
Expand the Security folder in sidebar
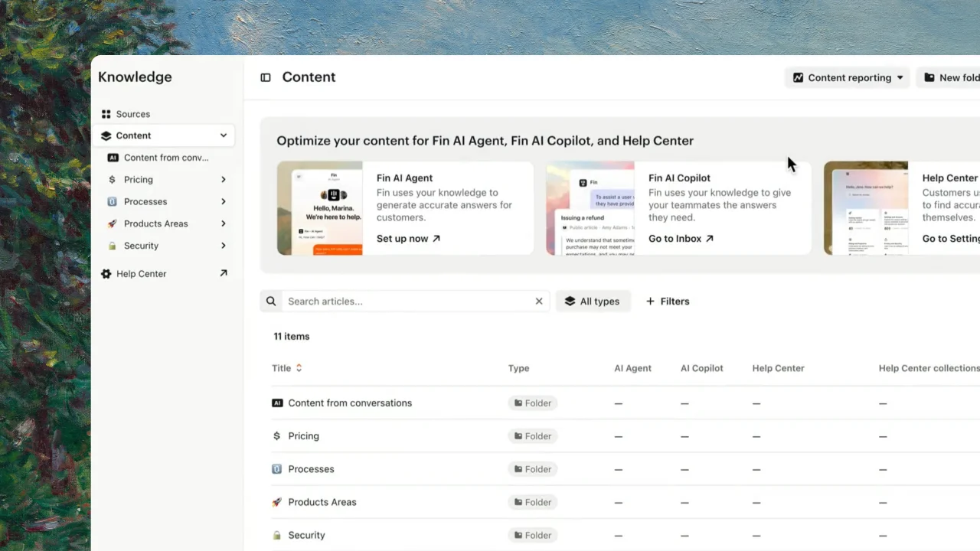(x=224, y=246)
